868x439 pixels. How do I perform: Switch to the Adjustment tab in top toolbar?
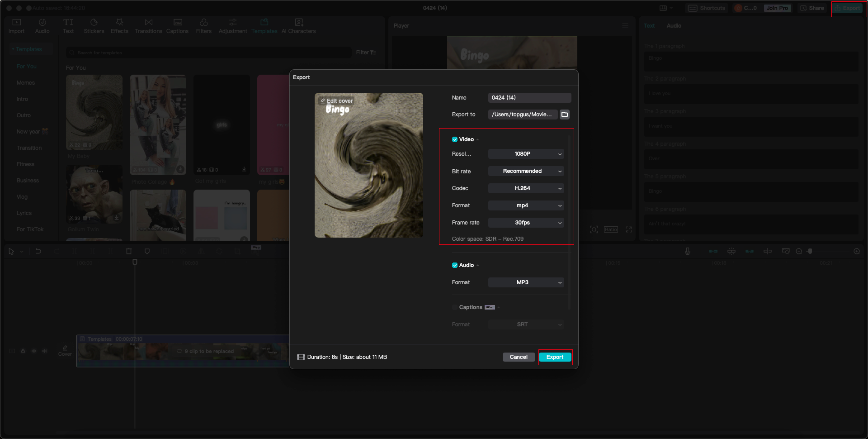pos(233,26)
